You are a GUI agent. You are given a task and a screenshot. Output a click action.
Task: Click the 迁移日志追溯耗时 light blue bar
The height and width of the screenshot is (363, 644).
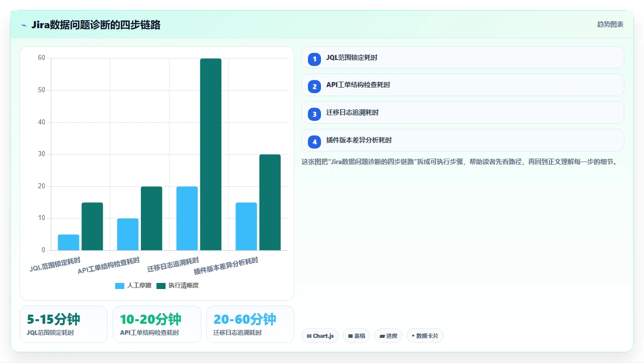click(187, 218)
